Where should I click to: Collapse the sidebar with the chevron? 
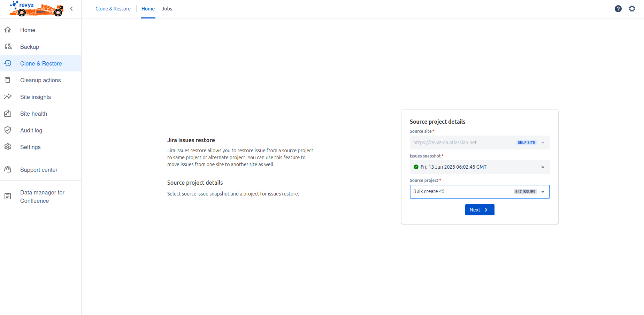pyautogui.click(x=71, y=9)
